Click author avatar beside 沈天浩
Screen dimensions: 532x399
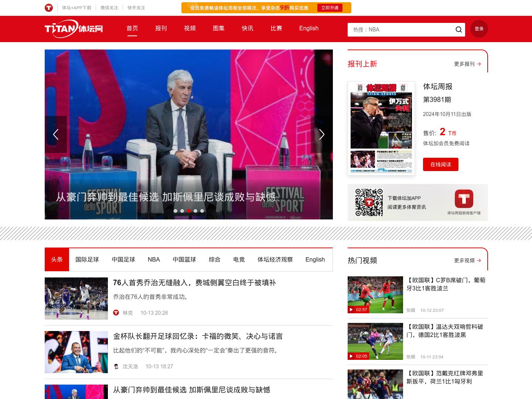pos(116,366)
